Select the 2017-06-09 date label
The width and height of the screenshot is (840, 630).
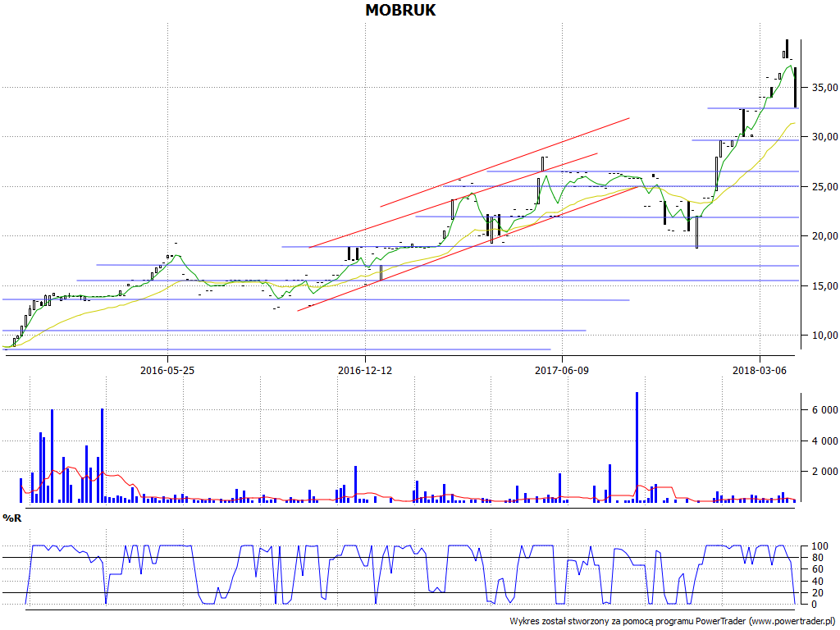pos(562,370)
